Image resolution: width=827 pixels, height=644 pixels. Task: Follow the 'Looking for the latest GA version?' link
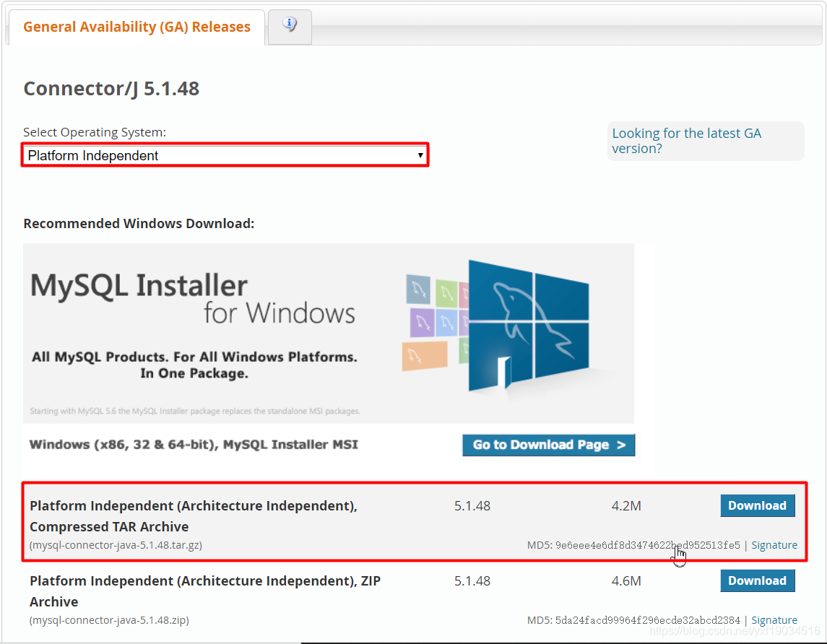click(686, 141)
